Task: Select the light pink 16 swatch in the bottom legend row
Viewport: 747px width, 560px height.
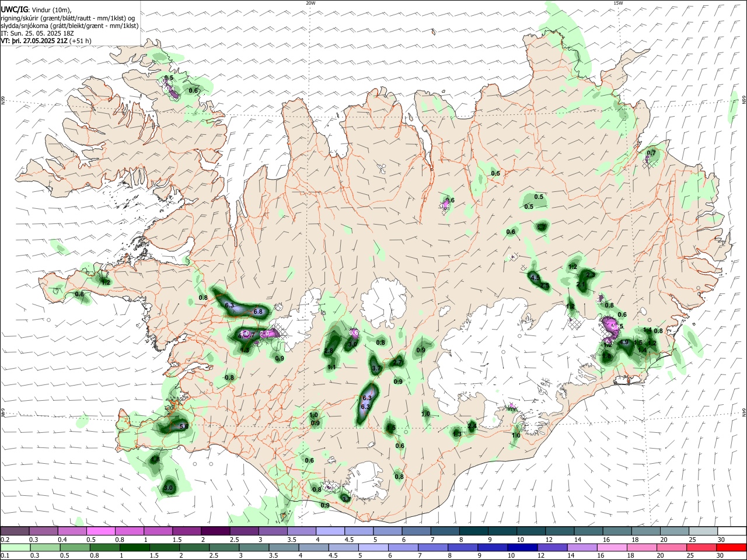Action: (612, 547)
